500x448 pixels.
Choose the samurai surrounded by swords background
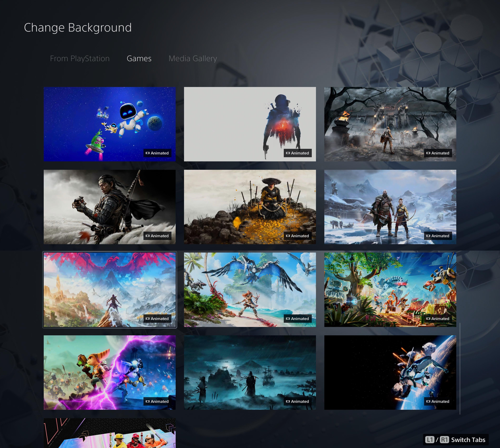coord(250,207)
